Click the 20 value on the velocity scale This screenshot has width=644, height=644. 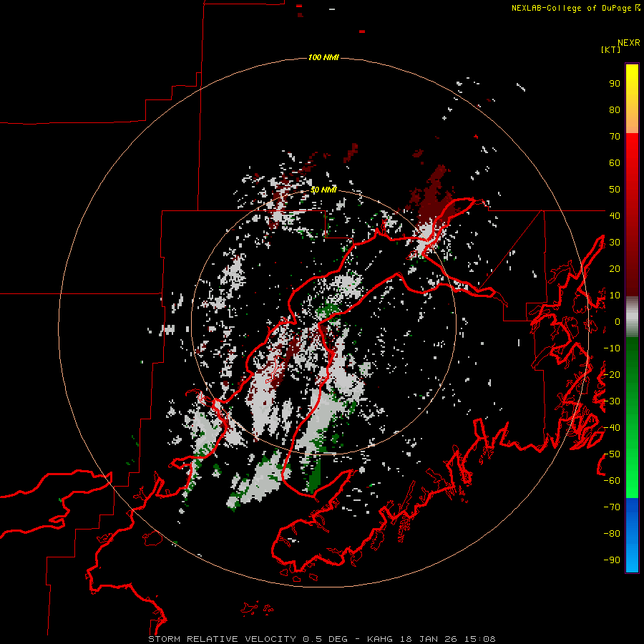click(x=615, y=268)
